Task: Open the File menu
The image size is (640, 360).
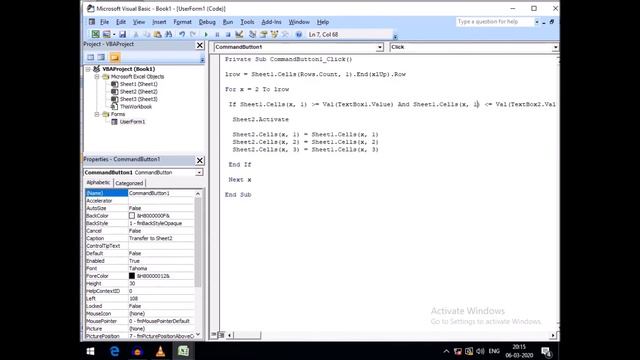Action: tap(104, 22)
